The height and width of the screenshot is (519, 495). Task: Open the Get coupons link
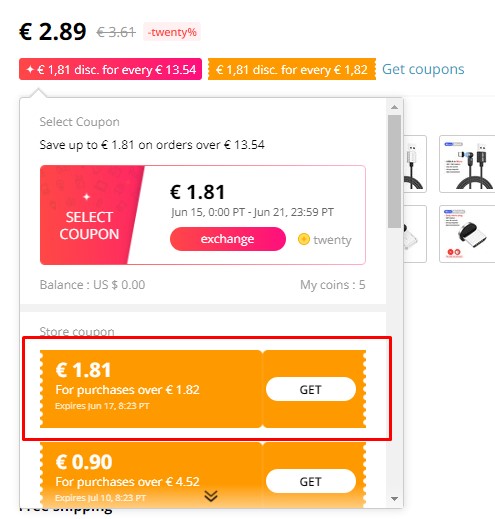click(423, 69)
